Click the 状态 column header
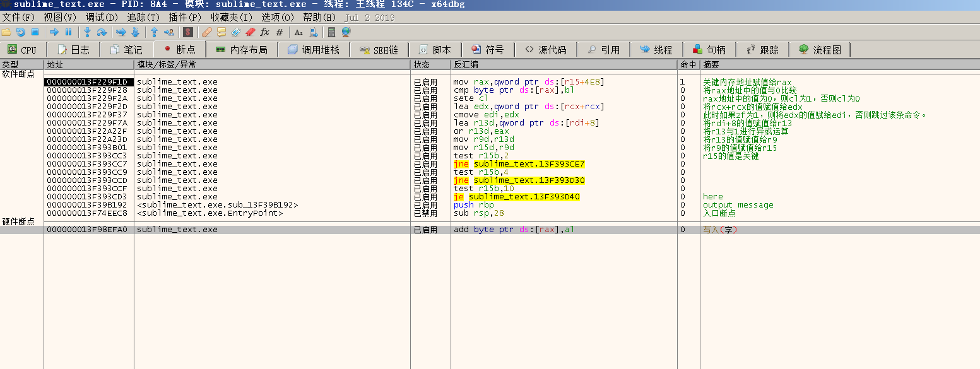 pyautogui.click(x=431, y=65)
